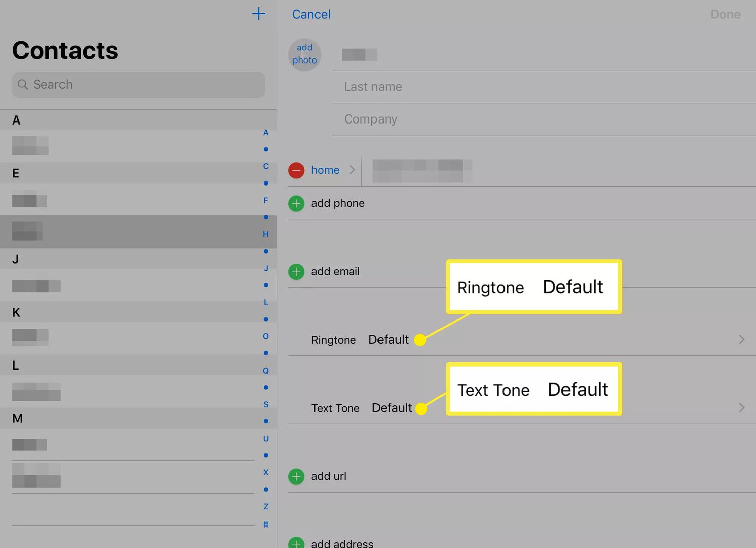
Task: Tap green plus icon beside add phone
Action: [x=296, y=204]
